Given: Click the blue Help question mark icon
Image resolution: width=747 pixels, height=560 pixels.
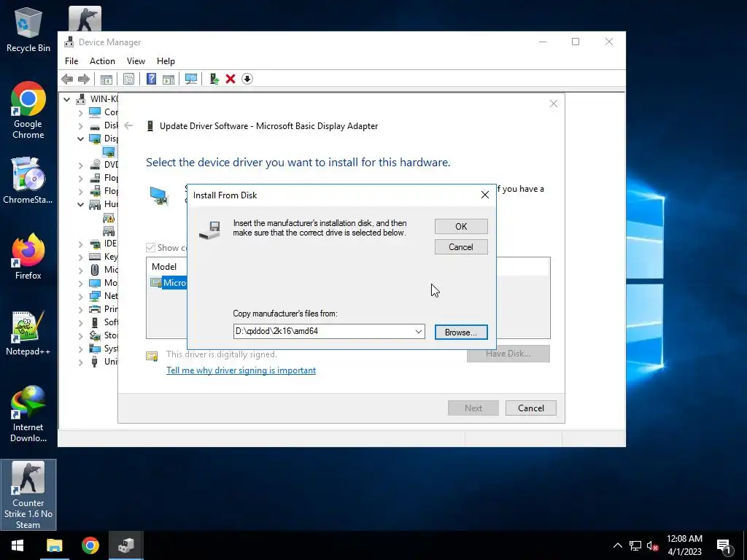Looking at the screenshot, I should coord(151,79).
